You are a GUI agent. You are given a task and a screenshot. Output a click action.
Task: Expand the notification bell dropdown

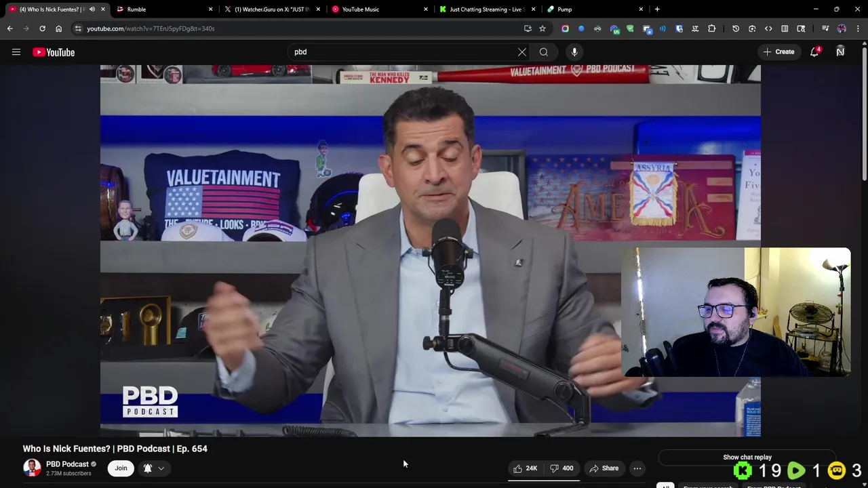click(154, 468)
